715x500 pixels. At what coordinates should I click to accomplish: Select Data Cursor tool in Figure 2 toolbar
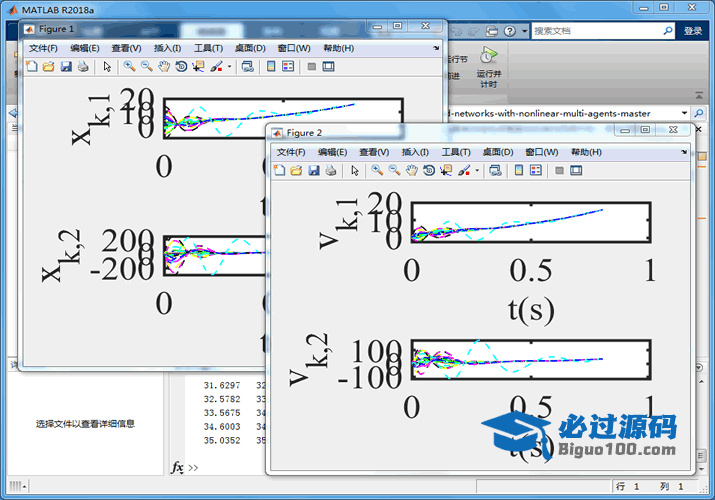tap(446, 170)
